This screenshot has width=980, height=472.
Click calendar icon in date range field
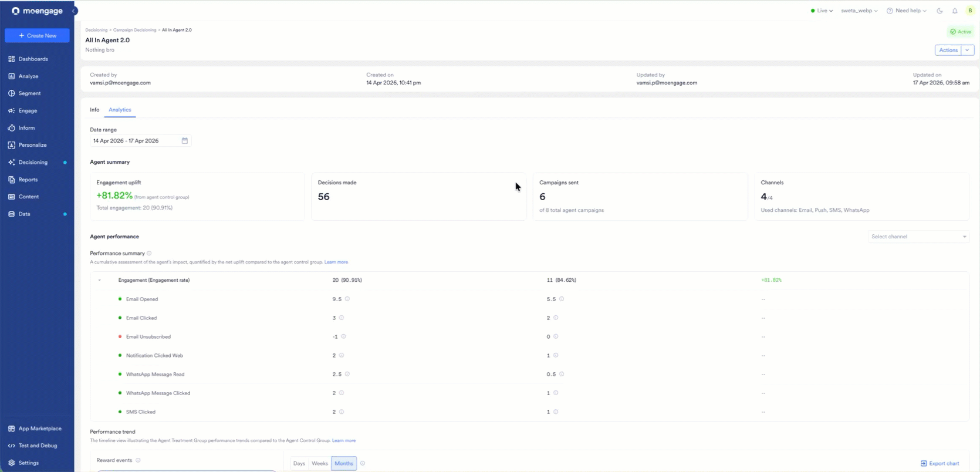click(184, 141)
